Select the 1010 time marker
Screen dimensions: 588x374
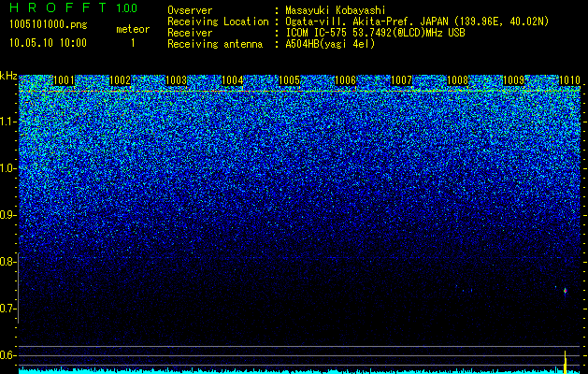569,80
